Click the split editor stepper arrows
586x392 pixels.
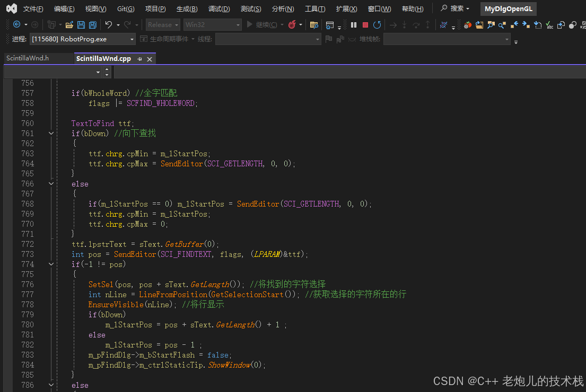tap(107, 72)
